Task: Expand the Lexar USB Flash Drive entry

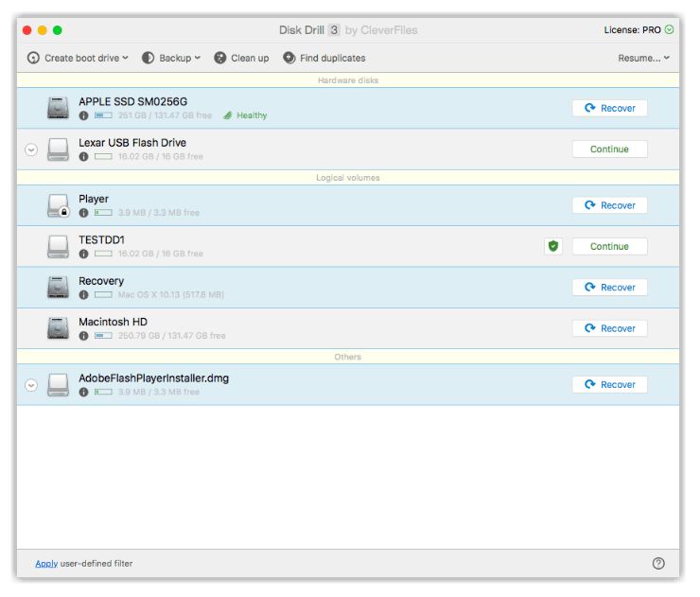Action: point(31,149)
